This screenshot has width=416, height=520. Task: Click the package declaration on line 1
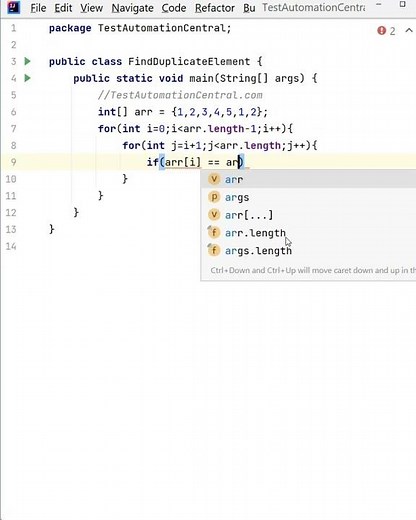(x=140, y=28)
